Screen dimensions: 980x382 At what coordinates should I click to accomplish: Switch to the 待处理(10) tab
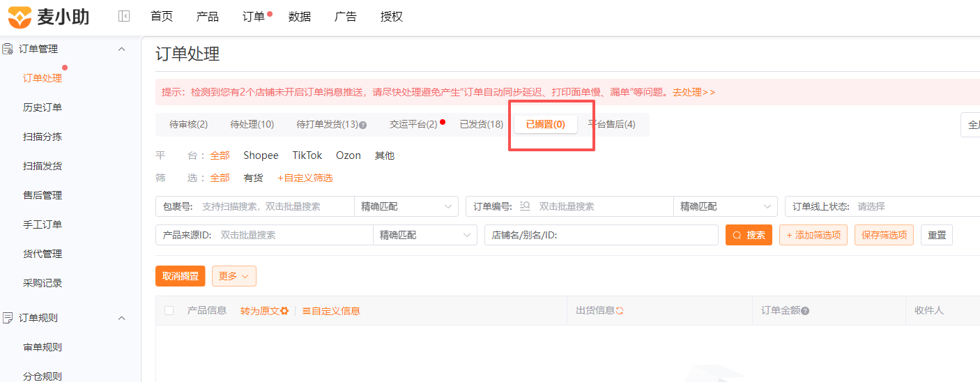click(x=252, y=124)
